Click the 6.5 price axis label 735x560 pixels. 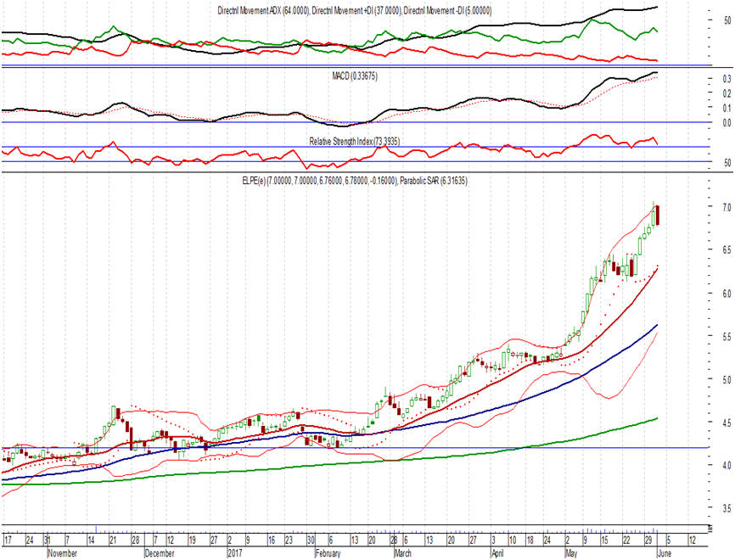coord(727,249)
